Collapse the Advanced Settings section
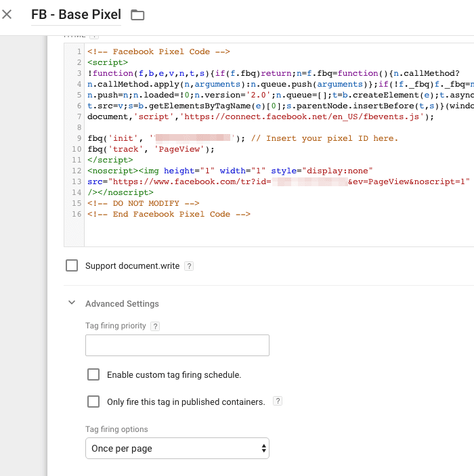This screenshot has height=476, width=474. coord(72,303)
